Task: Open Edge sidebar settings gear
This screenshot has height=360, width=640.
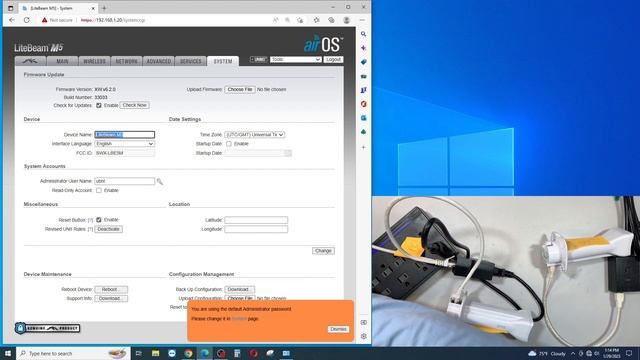Action: (x=363, y=336)
